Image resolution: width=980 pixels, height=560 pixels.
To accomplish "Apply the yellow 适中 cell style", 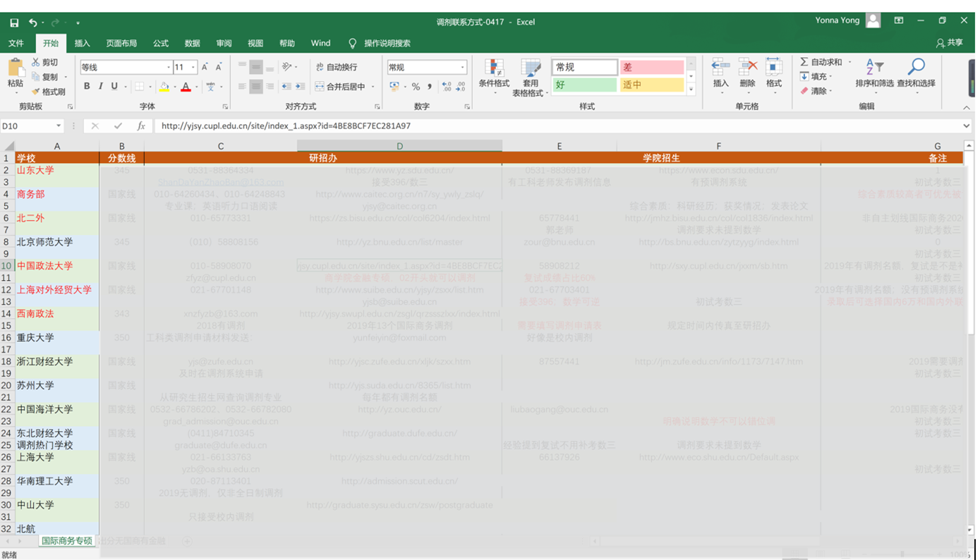I will (653, 85).
